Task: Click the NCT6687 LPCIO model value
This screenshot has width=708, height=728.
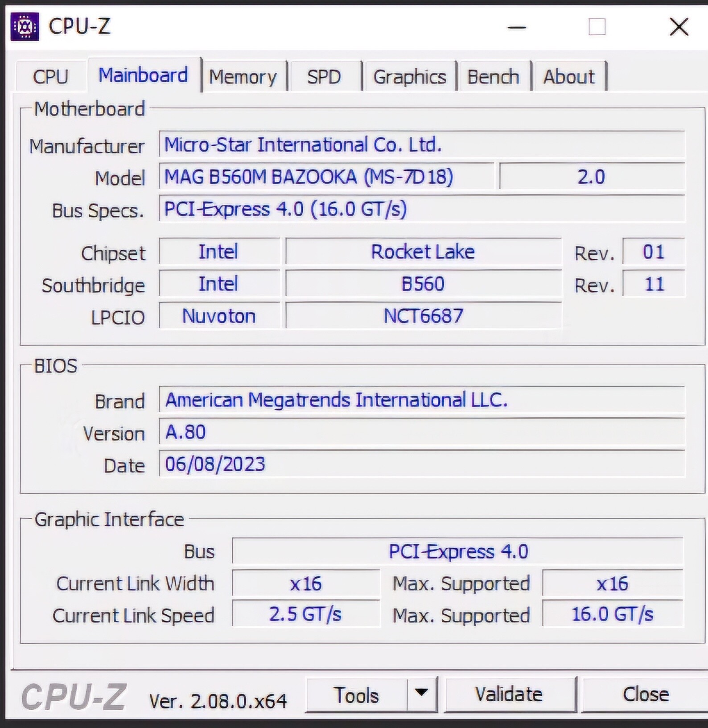Action: point(424,316)
